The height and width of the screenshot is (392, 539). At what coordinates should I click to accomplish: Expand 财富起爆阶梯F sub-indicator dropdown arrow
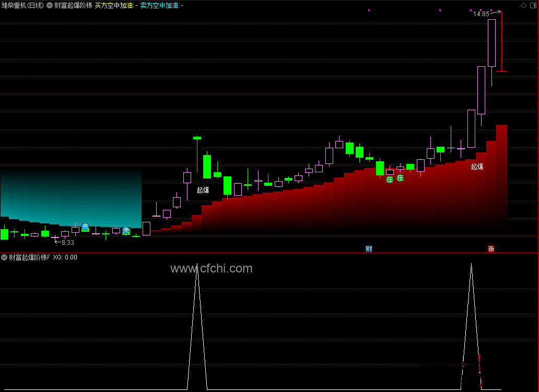[4, 257]
